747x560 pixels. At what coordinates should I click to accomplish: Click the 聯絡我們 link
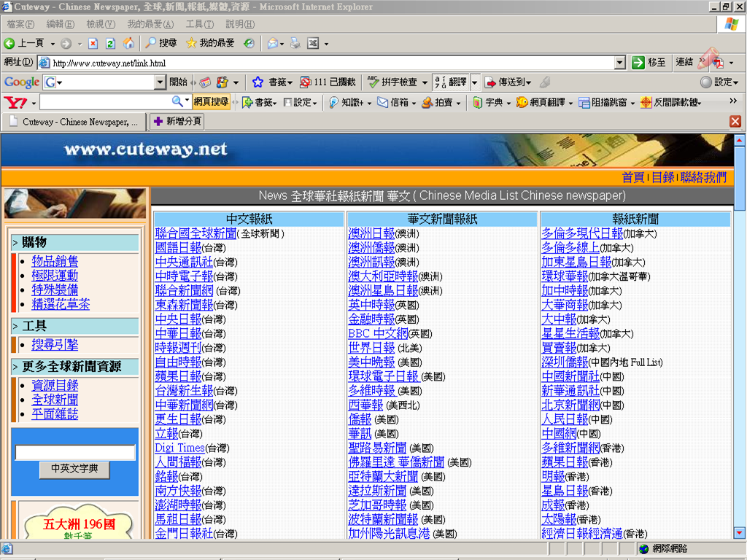(703, 178)
